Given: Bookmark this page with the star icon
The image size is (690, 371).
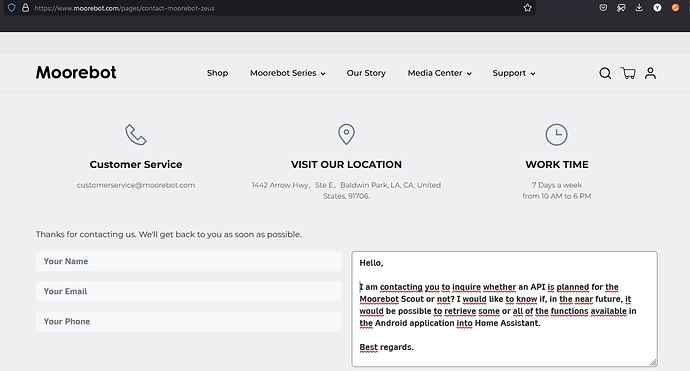Looking at the screenshot, I should coord(528,8).
